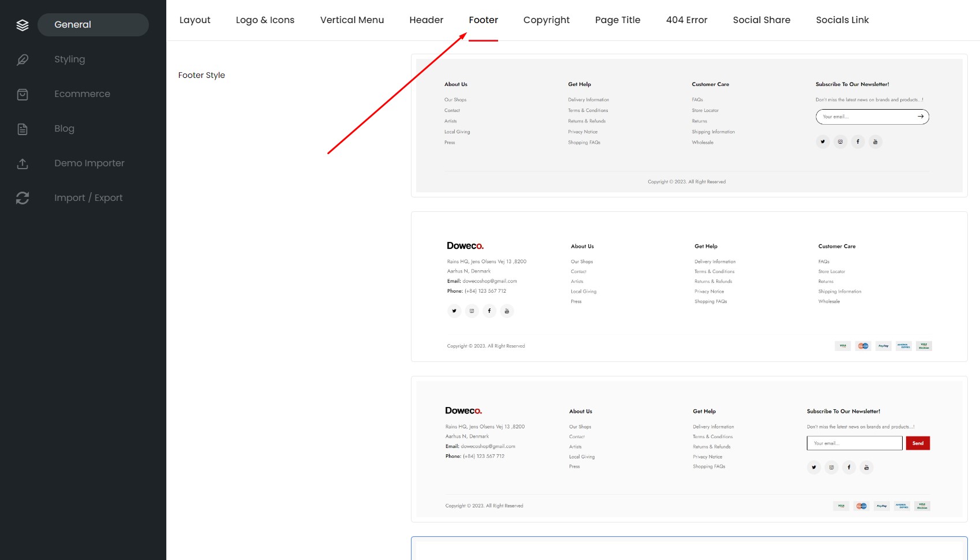980x560 pixels.
Task: Open the Page Title tab
Action: [x=618, y=20]
